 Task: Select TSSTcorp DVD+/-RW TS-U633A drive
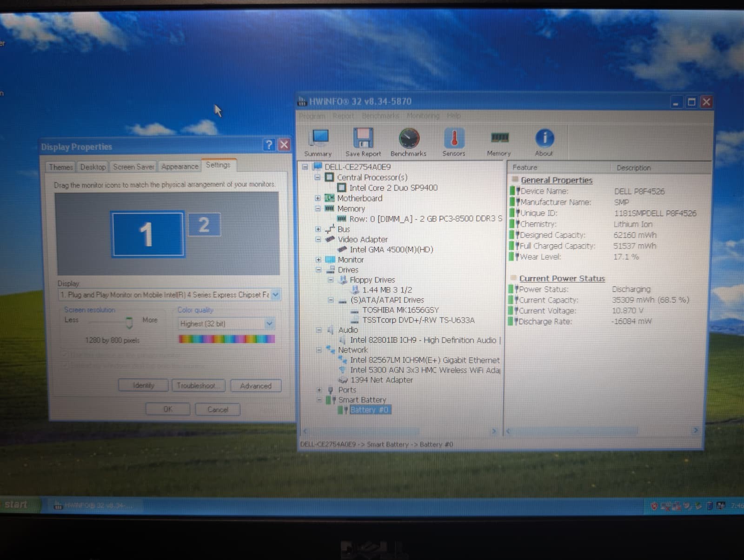[x=418, y=320]
